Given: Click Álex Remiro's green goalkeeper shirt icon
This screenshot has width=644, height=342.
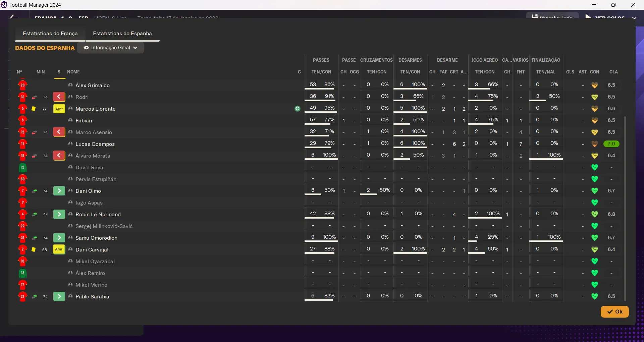Looking at the screenshot, I should point(22,273).
